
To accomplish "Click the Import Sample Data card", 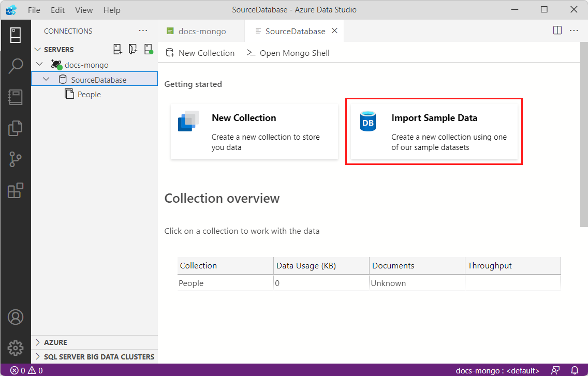I will tap(434, 131).
